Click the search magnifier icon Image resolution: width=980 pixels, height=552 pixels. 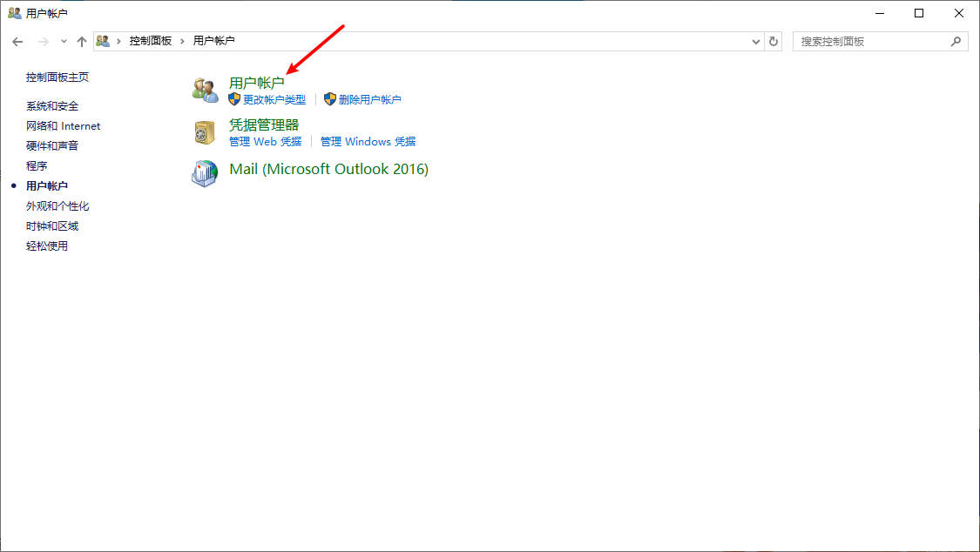[x=956, y=41]
